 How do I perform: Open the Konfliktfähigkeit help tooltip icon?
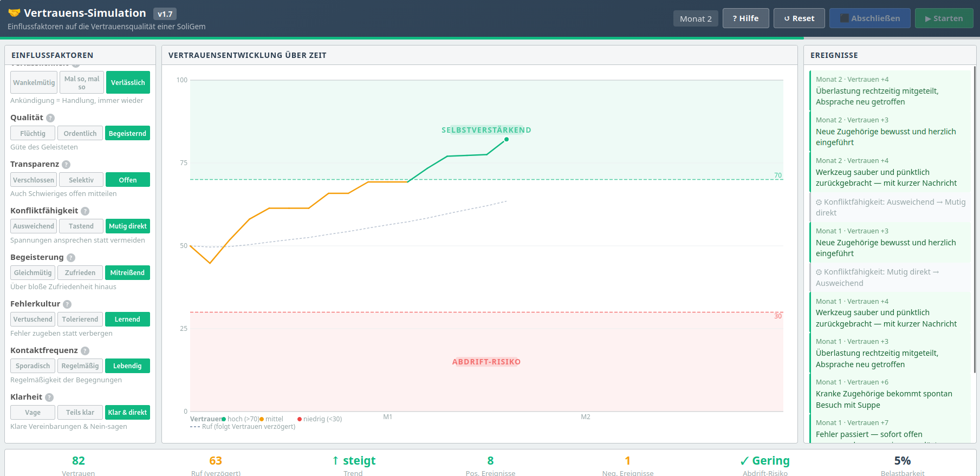pos(85,211)
